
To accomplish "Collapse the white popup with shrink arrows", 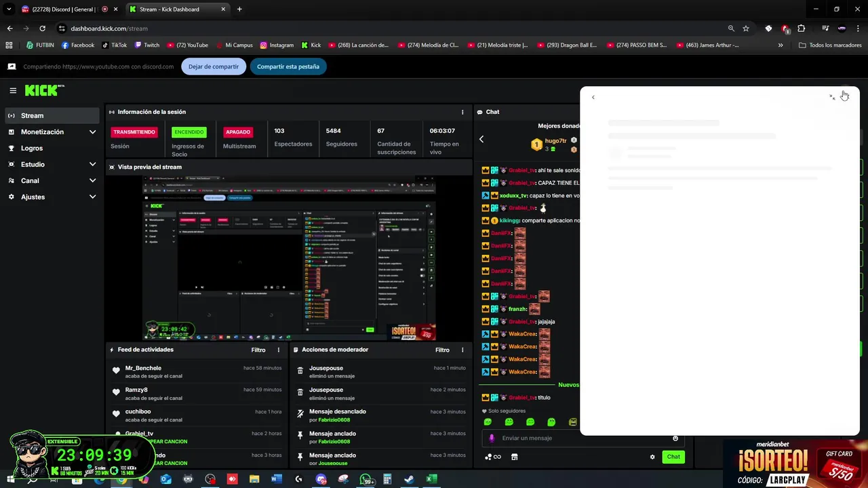I will point(832,97).
